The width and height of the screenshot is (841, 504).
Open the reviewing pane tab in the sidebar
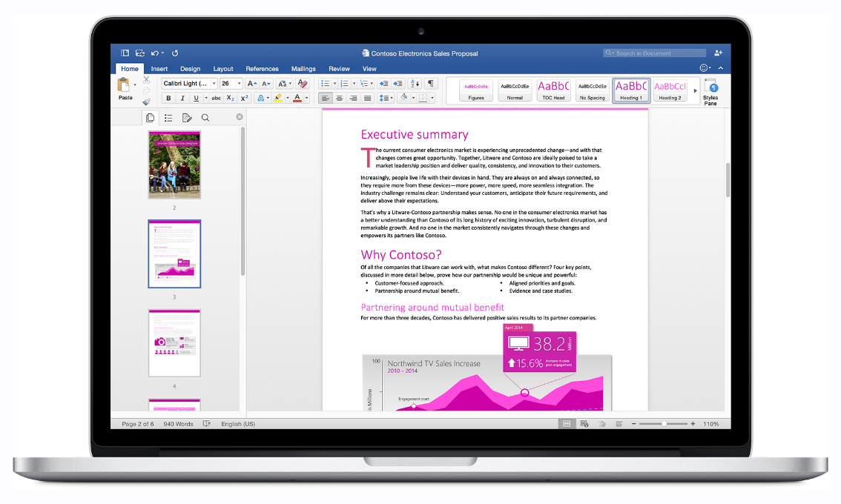(x=187, y=117)
